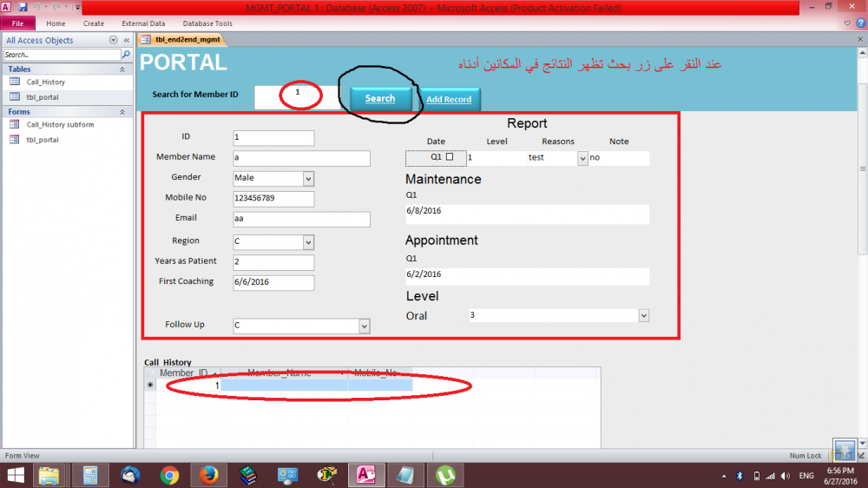Open the Region dropdown
The width and height of the screenshot is (868, 488).
(308, 242)
